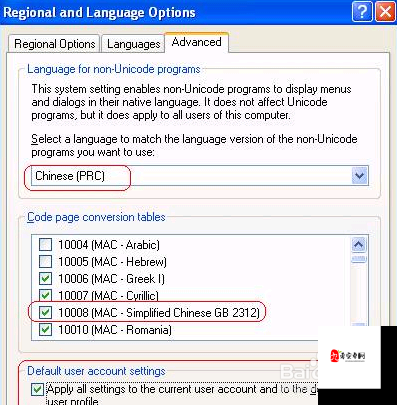
Task: Select the 10008 Simplified Chinese GB 2312 row label
Action: click(159, 313)
